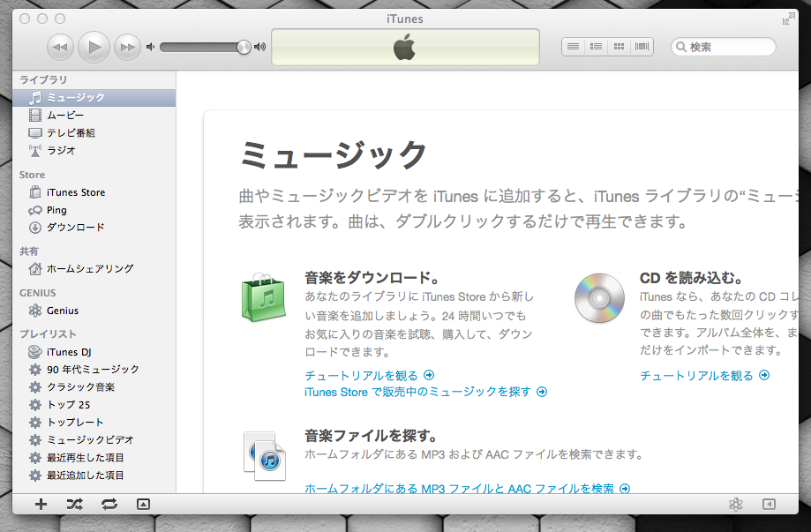This screenshot has width=811, height=532.
Task: Enter full screen via the corner arrows icon
Action: click(x=788, y=19)
